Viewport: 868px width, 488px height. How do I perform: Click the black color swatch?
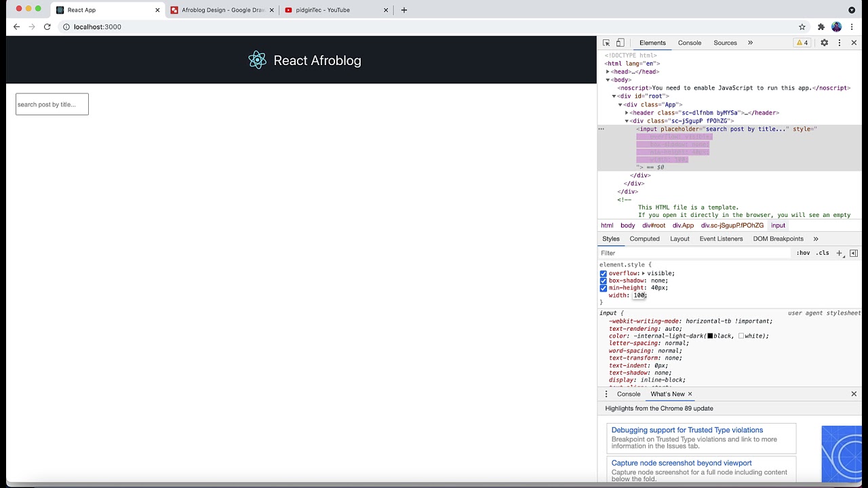(x=710, y=335)
